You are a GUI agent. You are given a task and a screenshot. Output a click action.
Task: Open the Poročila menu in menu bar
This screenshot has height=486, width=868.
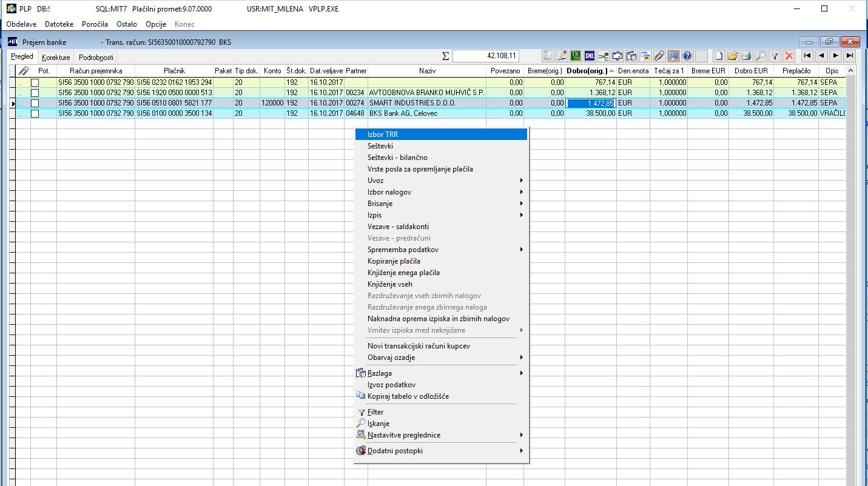[x=95, y=24]
